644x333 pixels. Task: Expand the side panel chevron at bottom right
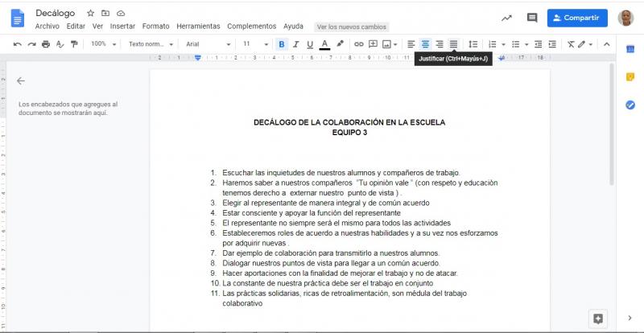[630, 318]
